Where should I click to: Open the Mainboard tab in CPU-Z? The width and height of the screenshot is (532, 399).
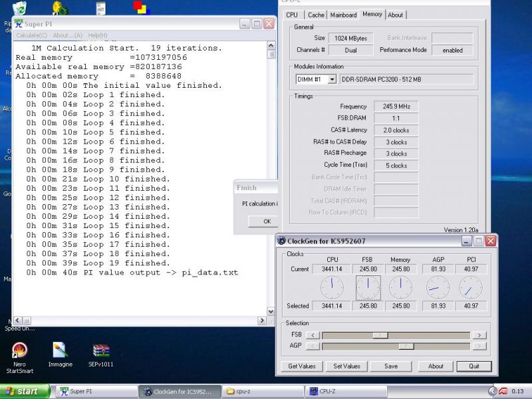pyautogui.click(x=343, y=15)
